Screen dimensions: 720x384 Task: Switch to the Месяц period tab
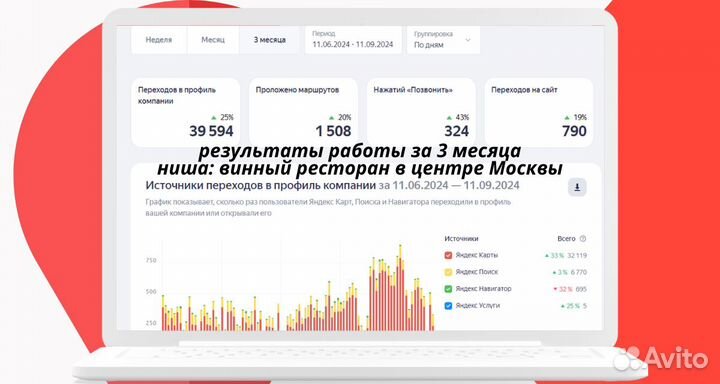[x=213, y=40]
